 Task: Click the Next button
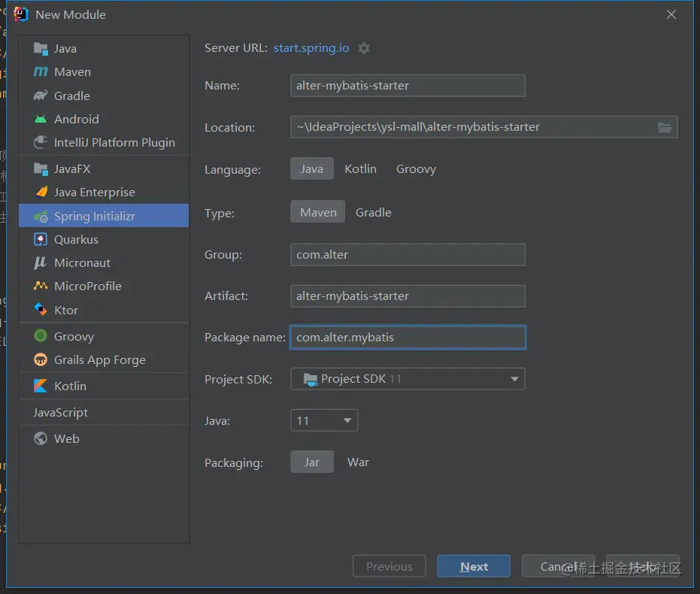tap(474, 566)
